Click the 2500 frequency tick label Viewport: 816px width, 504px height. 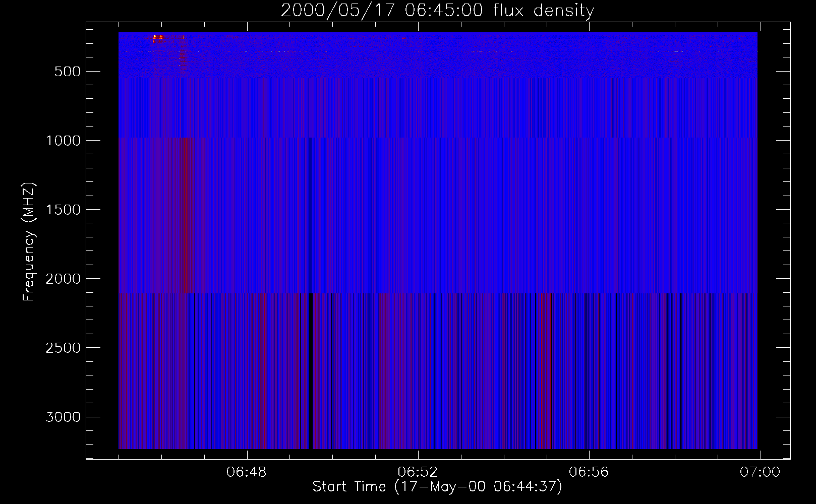(x=63, y=348)
